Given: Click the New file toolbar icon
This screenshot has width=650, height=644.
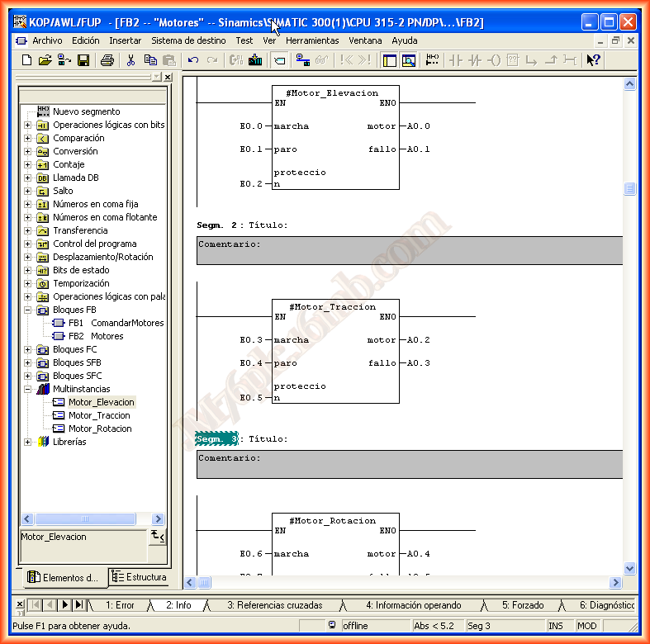Looking at the screenshot, I should pyautogui.click(x=26, y=59).
